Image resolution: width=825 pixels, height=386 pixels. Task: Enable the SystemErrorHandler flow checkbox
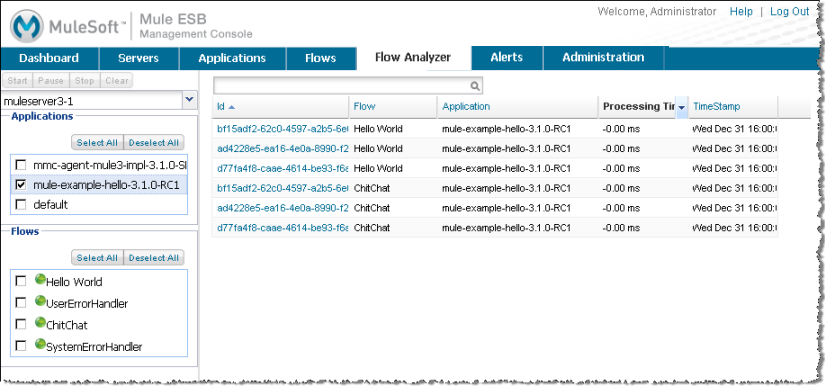21,346
